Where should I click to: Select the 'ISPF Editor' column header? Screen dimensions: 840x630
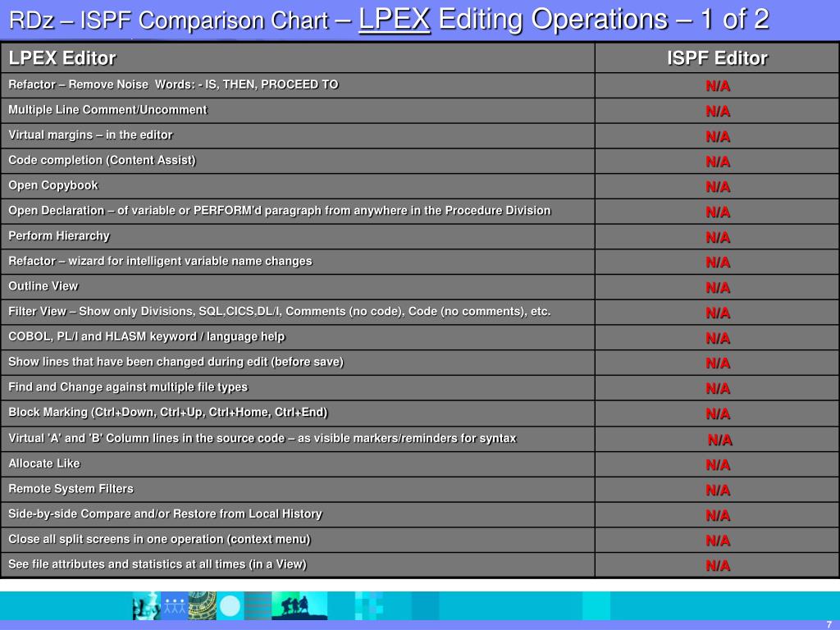pyautogui.click(x=717, y=58)
